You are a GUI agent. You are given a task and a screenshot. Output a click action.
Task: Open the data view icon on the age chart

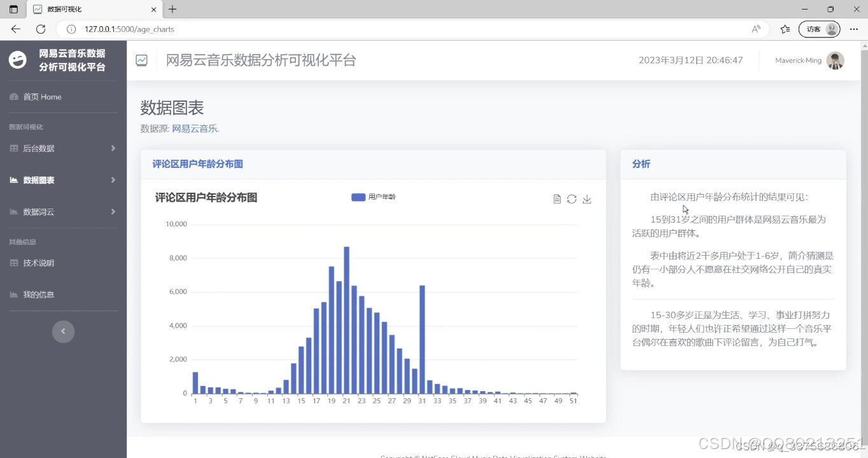(x=557, y=199)
